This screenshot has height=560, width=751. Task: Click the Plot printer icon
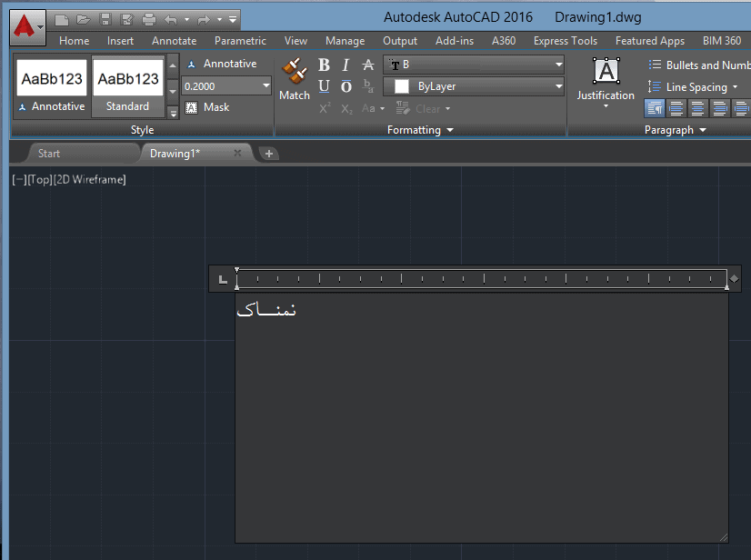(x=149, y=20)
